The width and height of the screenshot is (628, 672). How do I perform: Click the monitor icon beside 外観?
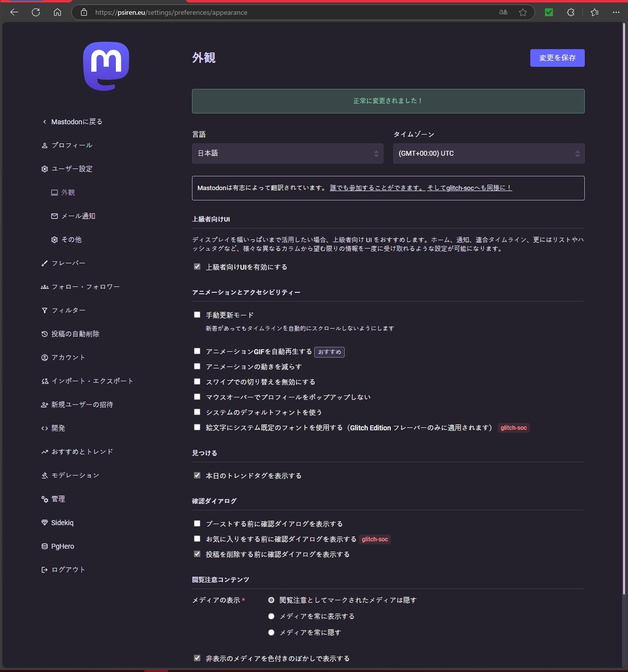coord(55,193)
